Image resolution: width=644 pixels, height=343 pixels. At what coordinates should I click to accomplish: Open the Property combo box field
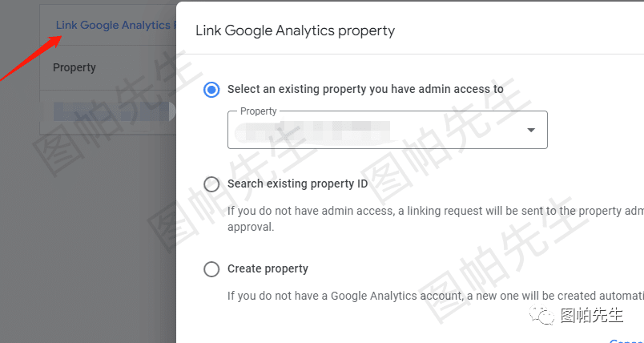388,130
